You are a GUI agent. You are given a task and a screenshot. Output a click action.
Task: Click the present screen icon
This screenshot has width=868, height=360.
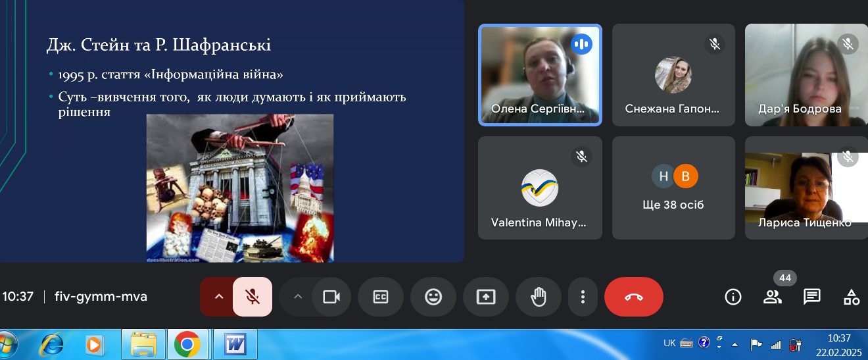pos(486,297)
